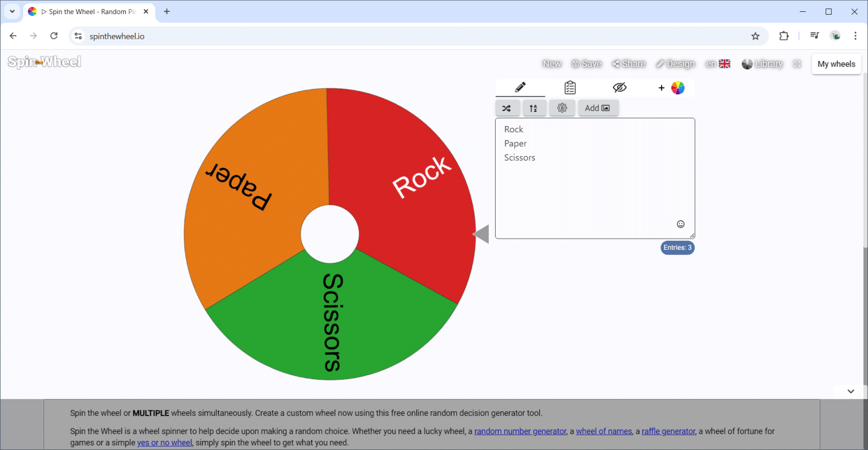
Task: Open the Share options
Action: (628, 63)
